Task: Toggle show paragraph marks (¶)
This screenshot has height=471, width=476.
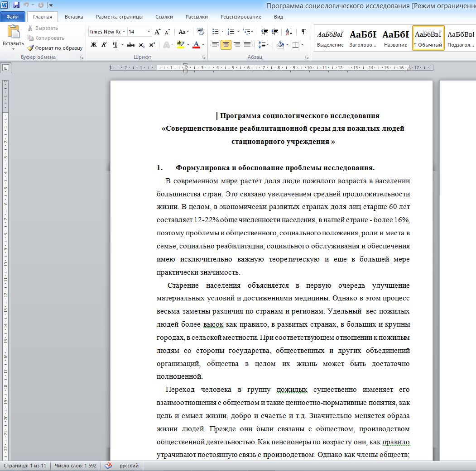Action: [303, 32]
